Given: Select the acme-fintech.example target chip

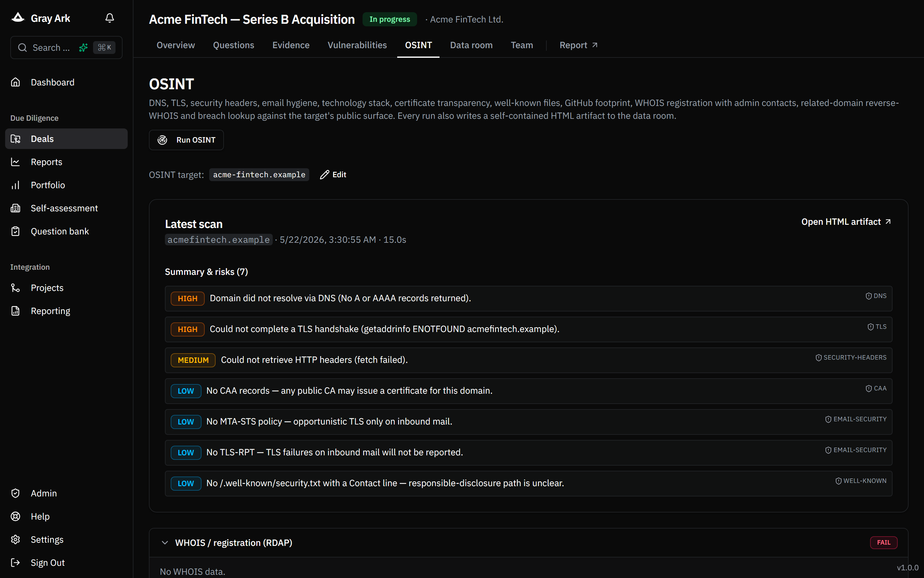Looking at the screenshot, I should 259,175.
